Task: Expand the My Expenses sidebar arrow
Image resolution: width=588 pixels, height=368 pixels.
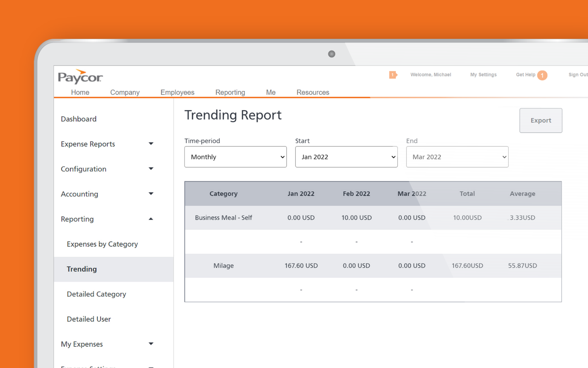Action: point(151,344)
